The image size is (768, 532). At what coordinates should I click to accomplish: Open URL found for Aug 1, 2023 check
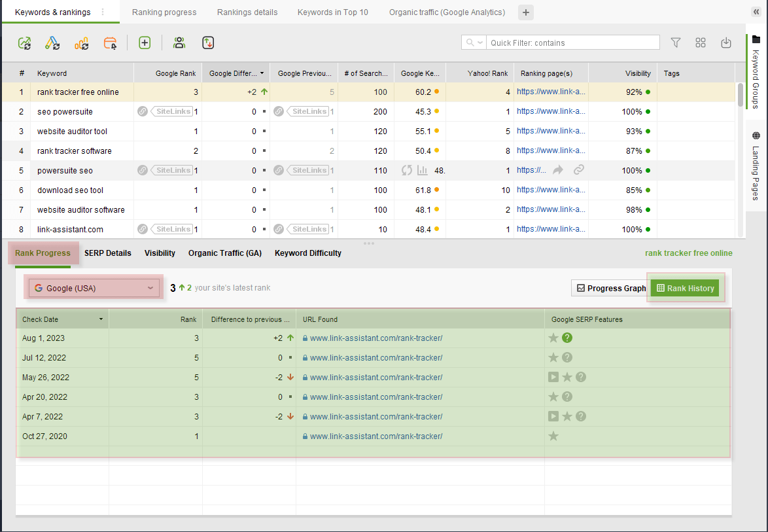(376, 338)
